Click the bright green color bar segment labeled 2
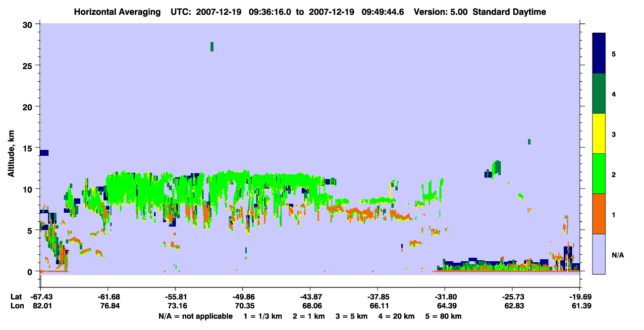644x330 pixels. [x=599, y=174]
